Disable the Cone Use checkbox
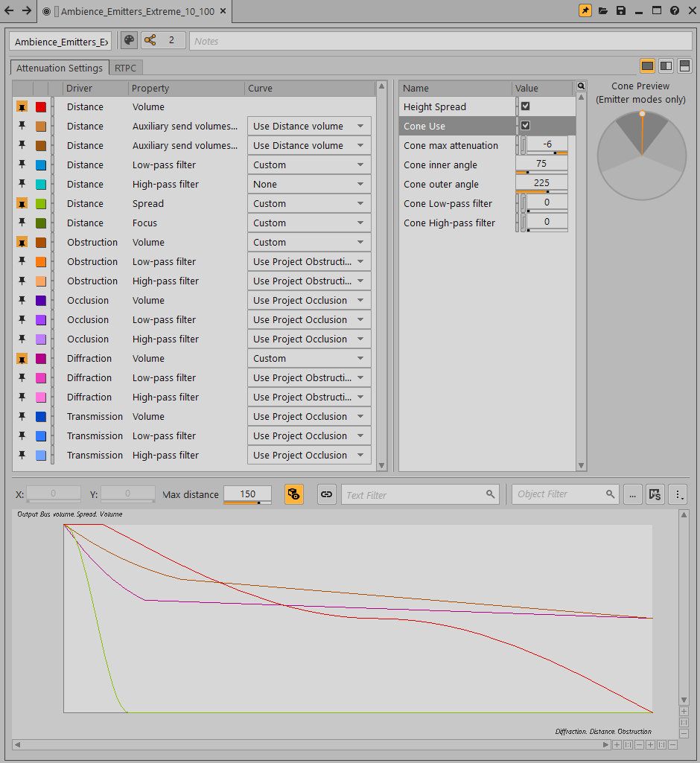 [x=525, y=126]
